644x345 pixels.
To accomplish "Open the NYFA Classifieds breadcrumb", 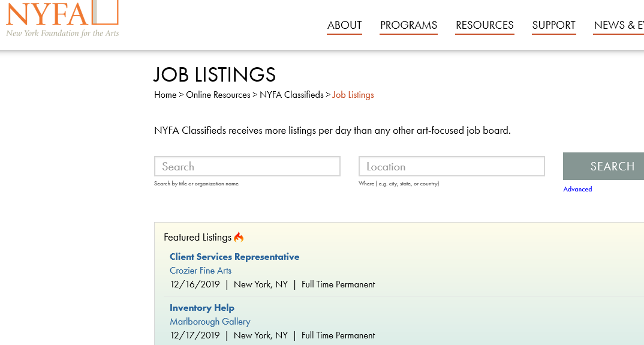I will click(x=291, y=95).
